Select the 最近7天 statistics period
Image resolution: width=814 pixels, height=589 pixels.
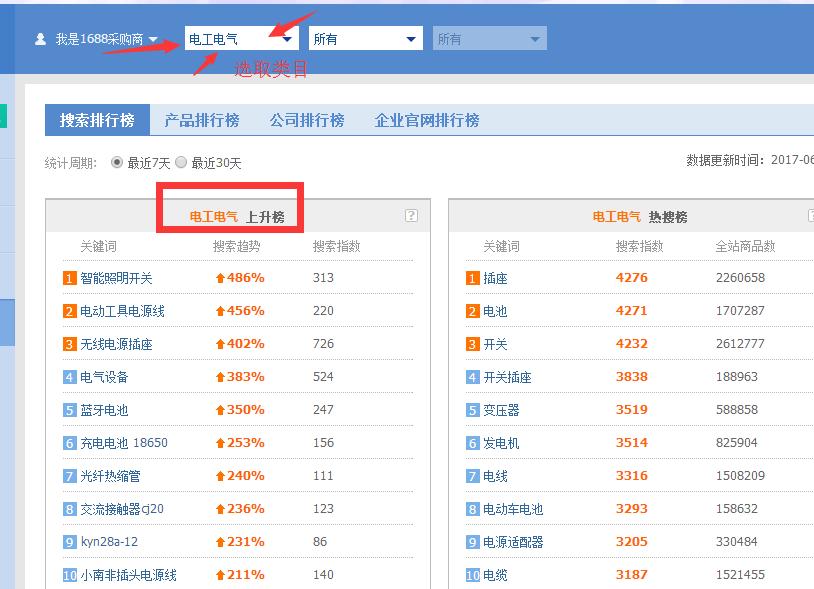[x=118, y=162]
